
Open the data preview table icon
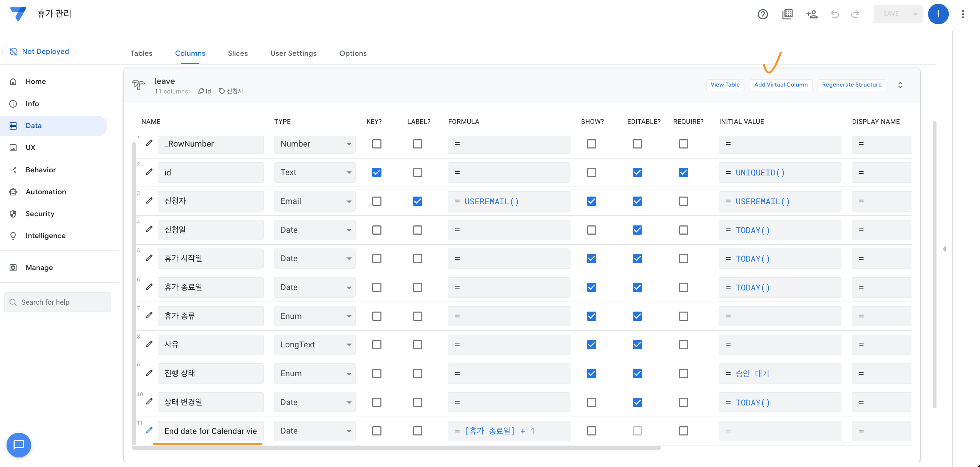[x=788, y=14]
